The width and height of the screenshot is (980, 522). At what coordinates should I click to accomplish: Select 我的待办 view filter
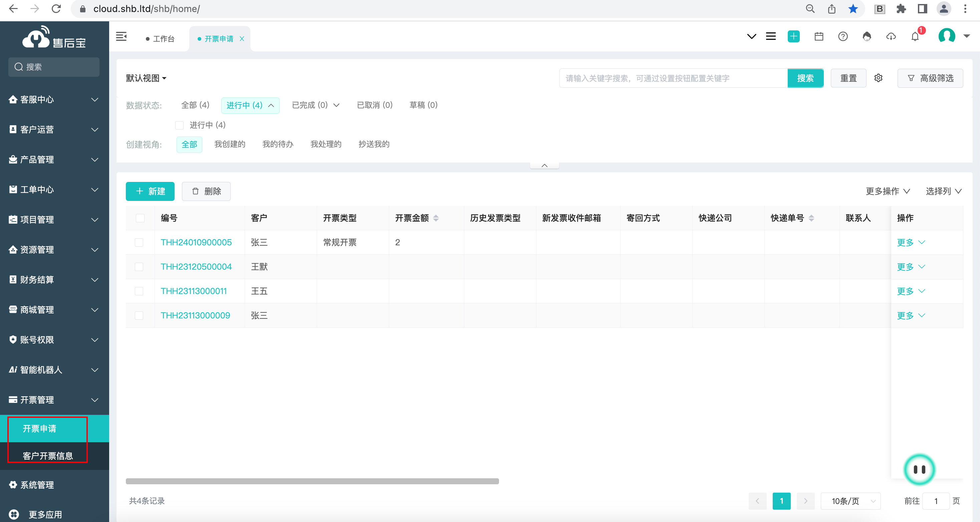[x=278, y=144]
